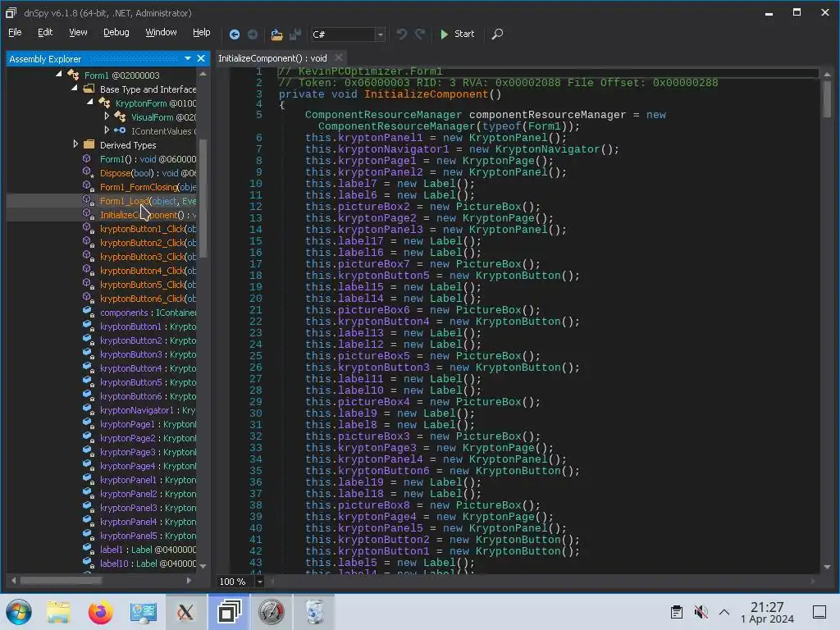
Task: Toggle the muted speaker tray icon
Action: coord(701,612)
